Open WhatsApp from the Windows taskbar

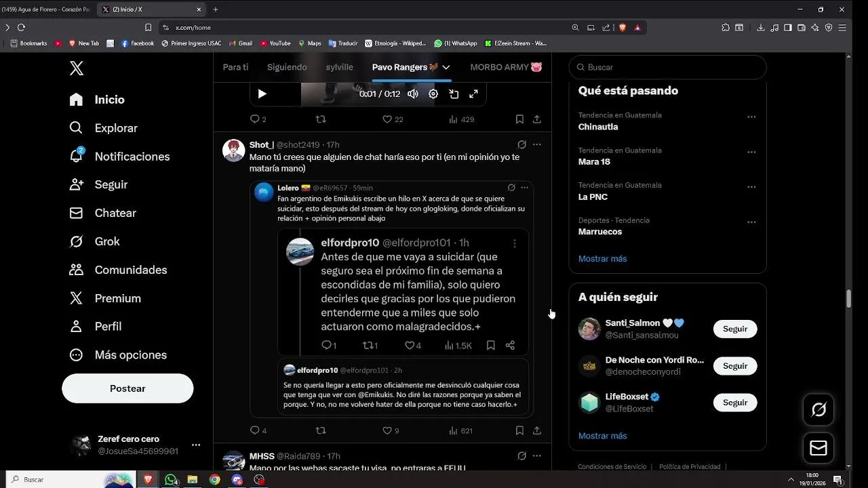click(x=171, y=479)
